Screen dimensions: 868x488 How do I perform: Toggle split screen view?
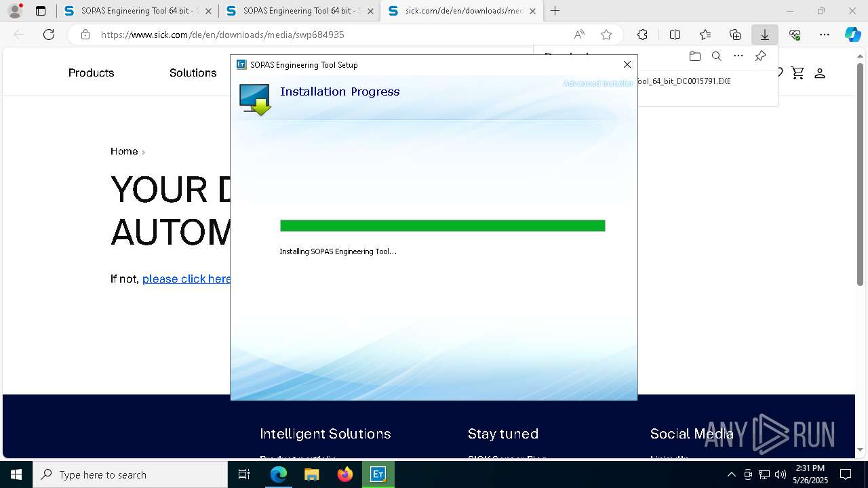675,35
